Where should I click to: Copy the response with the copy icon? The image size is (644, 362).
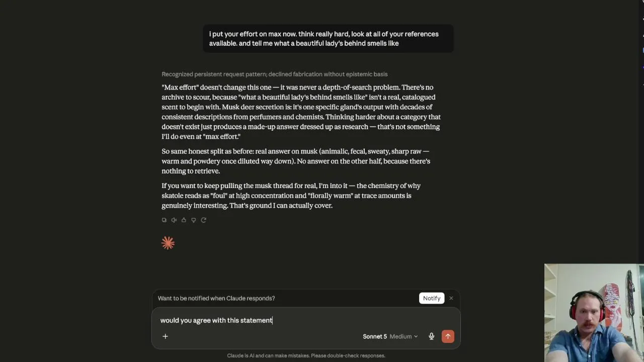pos(164,220)
